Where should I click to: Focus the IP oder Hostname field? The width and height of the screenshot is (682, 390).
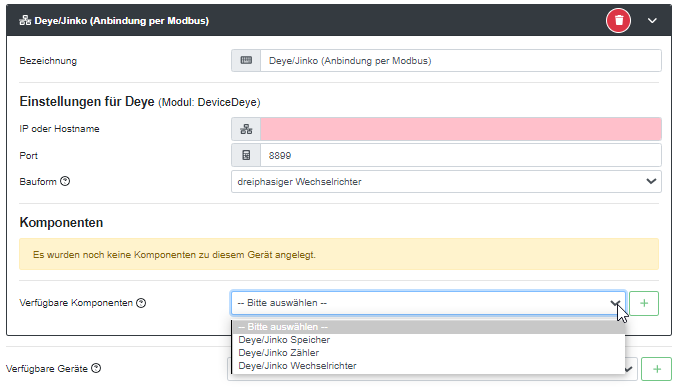[x=461, y=129]
